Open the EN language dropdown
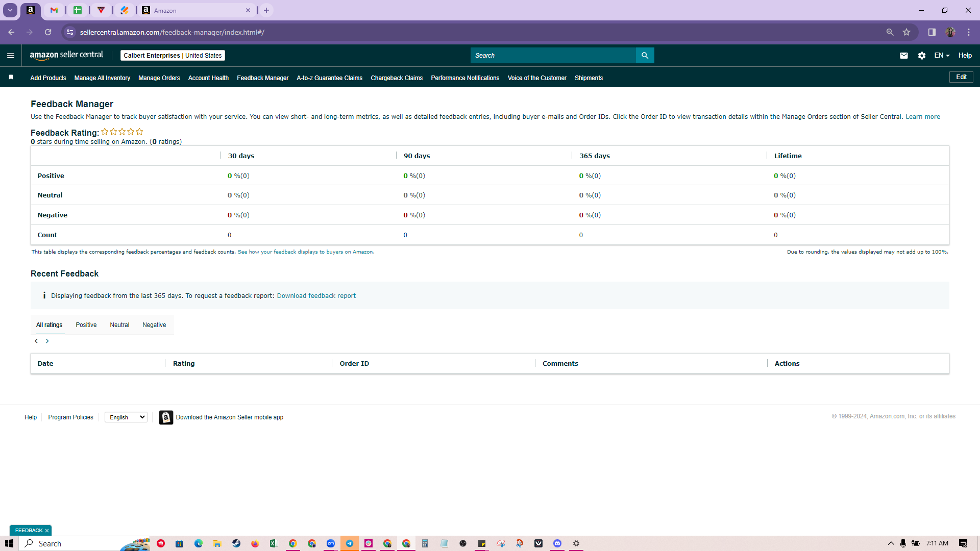 click(942, 55)
